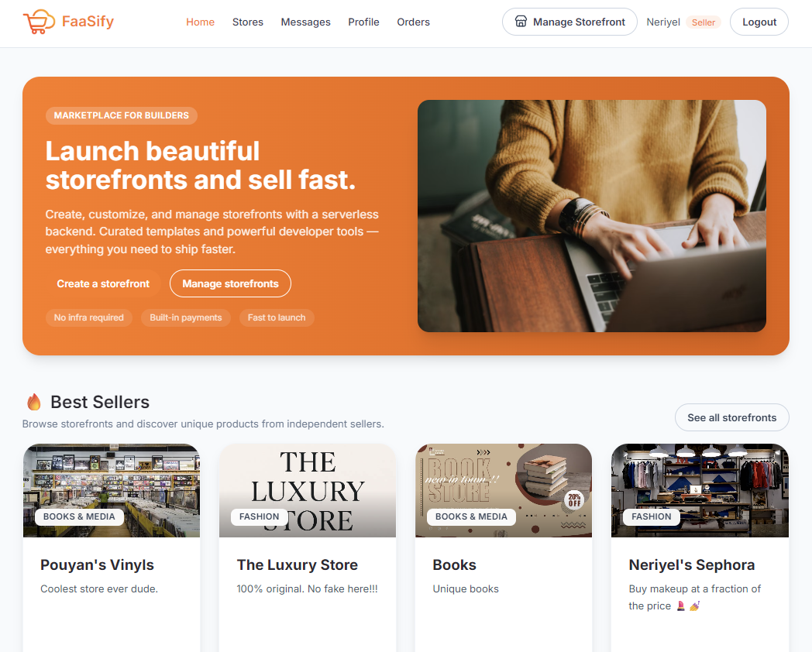Screen dimensions: 812x652
Task: Click the Built-in payments pill tag
Action: (x=185, y=317)
